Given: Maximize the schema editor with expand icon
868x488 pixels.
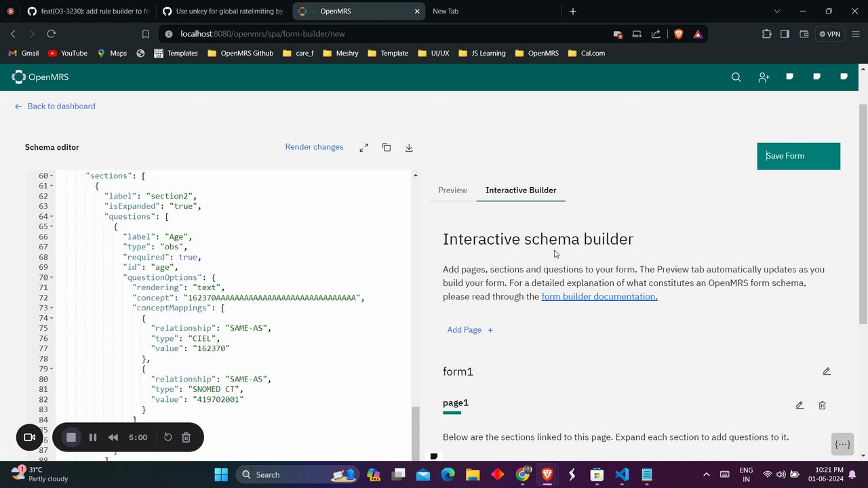Looking at the screenshot, I should pos(364,147).
